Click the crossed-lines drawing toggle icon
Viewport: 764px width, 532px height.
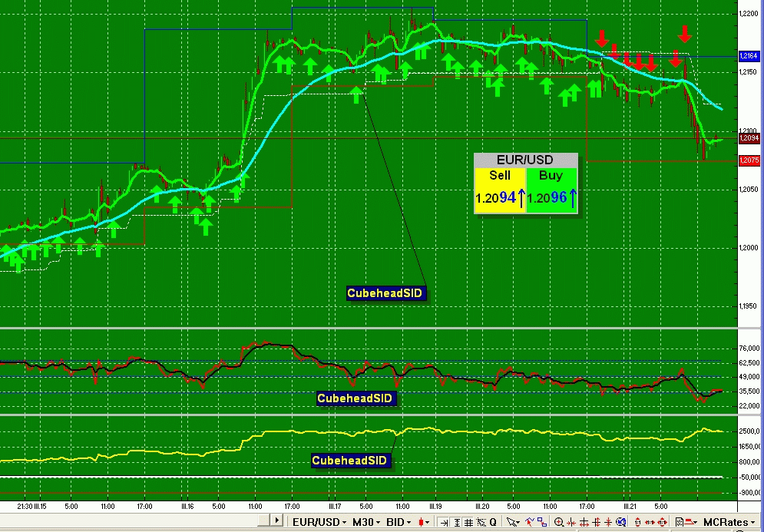[481, 522]
